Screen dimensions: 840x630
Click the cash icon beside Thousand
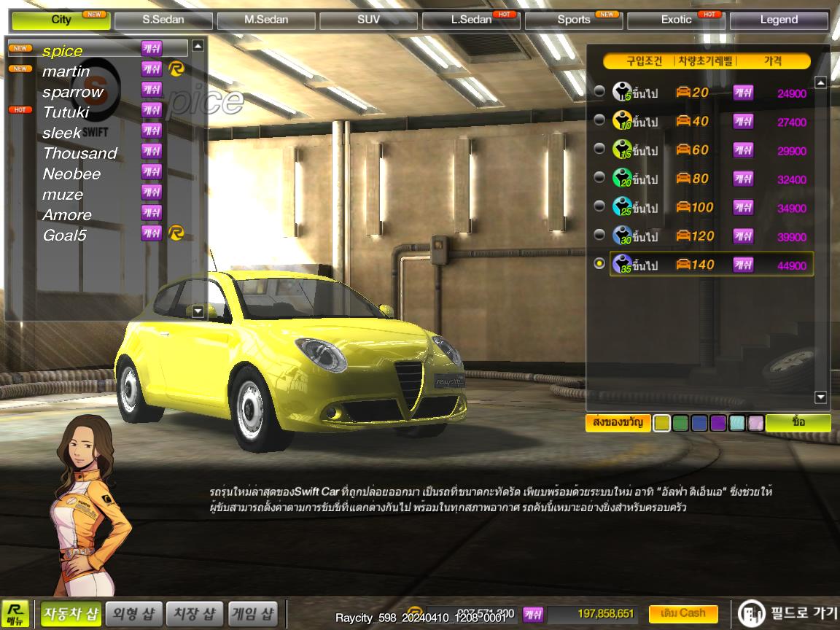click(x=152, y=151)
